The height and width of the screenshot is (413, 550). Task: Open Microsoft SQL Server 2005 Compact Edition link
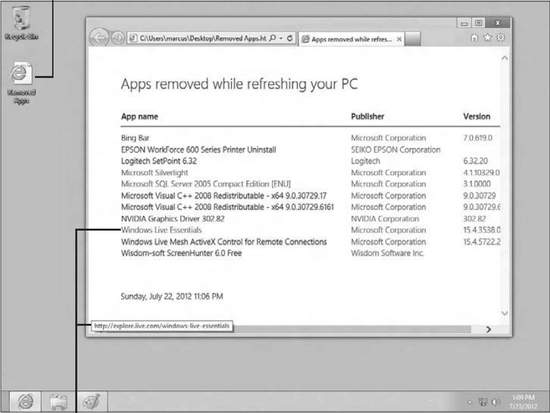(x=206, y=184)
